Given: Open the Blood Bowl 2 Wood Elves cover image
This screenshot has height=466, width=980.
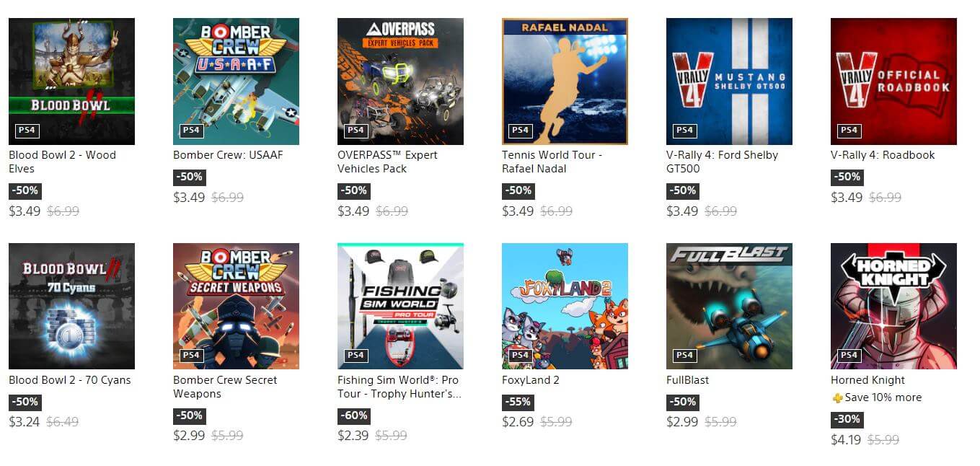Looking at the screenshot, I should (71, 82).
